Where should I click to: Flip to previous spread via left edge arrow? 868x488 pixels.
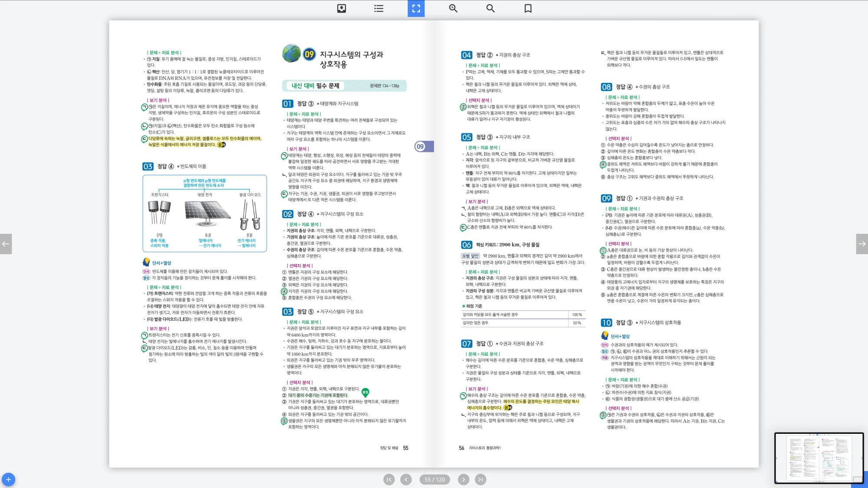[6, 244]
